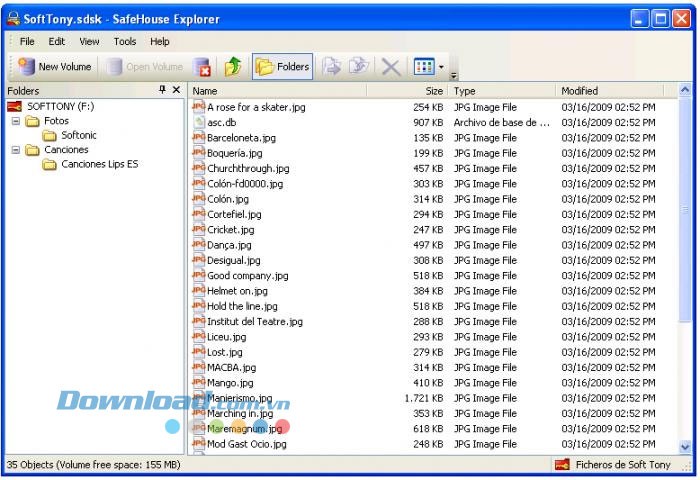Click the close volume icon with red X

pos(202,67)
